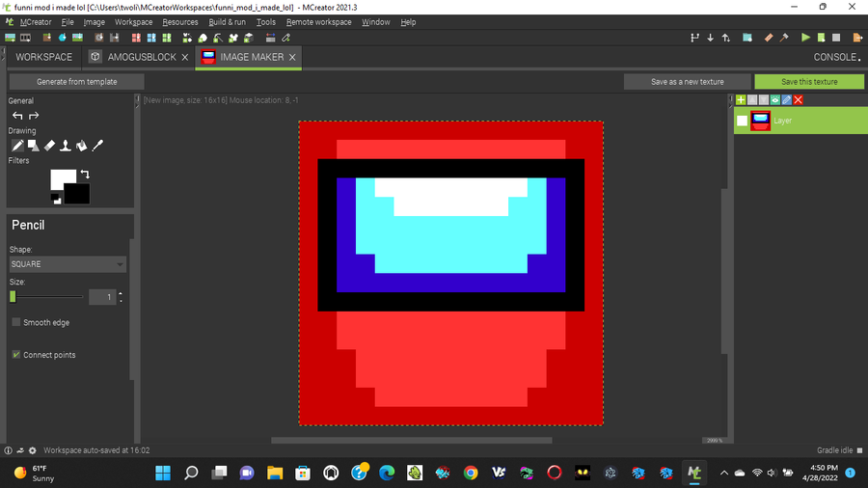Viewport: 868px width, 488px height.
Task: Click the build workspace hammer icon
Action: pos(784,38)
